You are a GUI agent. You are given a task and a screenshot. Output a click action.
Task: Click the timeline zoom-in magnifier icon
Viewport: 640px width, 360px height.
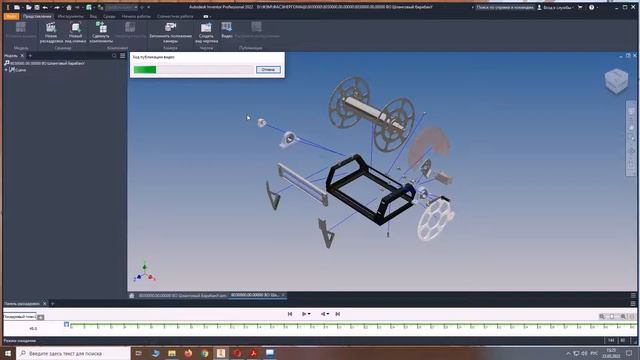click(x=623, y=316)
